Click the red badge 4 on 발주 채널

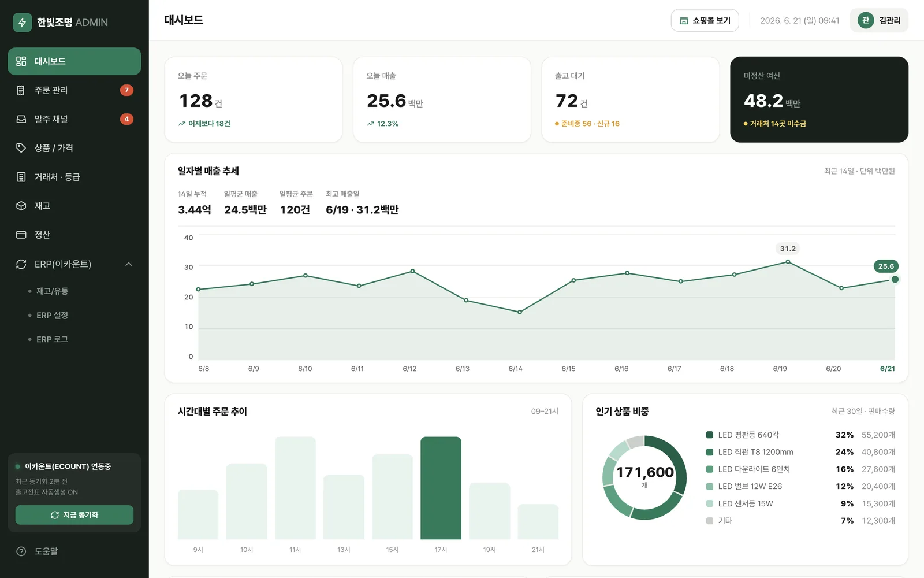pos(126,119)
